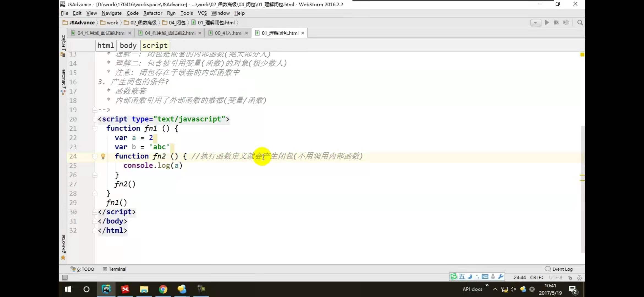Open the Event Log panel
Image resolution: width=644 pixels, height=297 pixels.
coord(559,269)
